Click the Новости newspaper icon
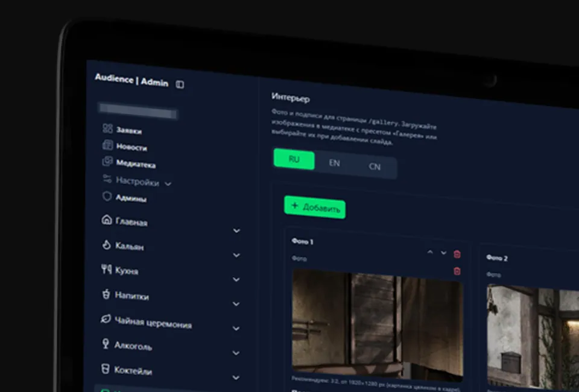This screenshot has width=579, height=392. point(107,145)
